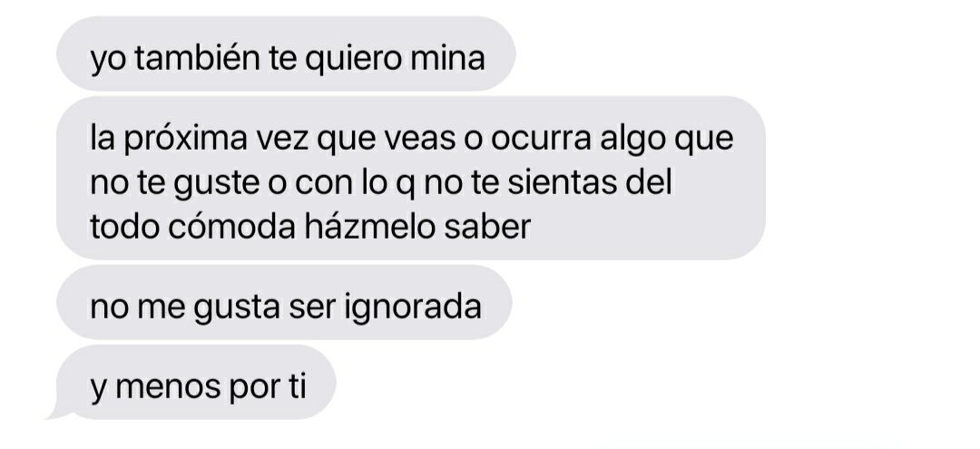The height and width of the screenshot is (449, 980).
Task: Tap the long message starting "la próxima vez"
Action: 411,178
